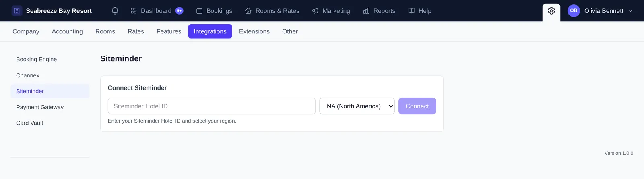Viewport: 644px width, 179px height.
Task: Switch to the Rooms settings tab
Action: point(105,31)
